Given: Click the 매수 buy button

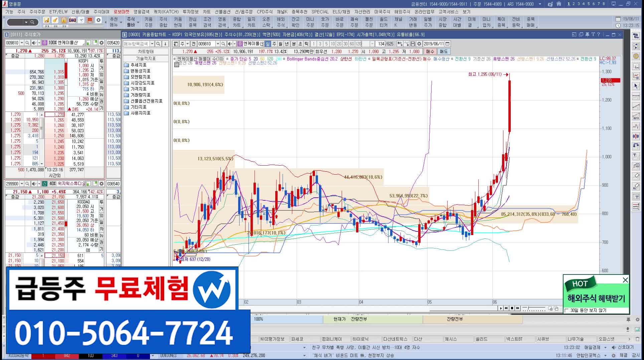Looking at the screenshot, I should point(430,51).
